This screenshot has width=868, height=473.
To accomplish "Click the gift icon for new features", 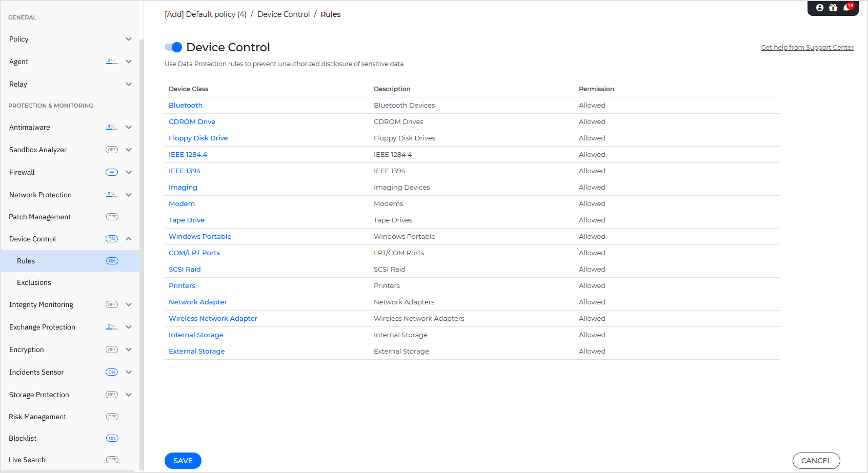I will tap(833, 8).
